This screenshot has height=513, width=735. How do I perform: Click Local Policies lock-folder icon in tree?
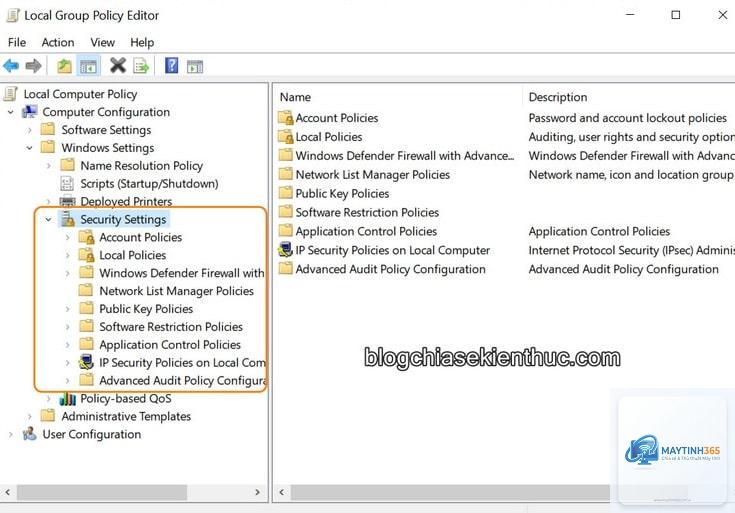coord(87,255)
